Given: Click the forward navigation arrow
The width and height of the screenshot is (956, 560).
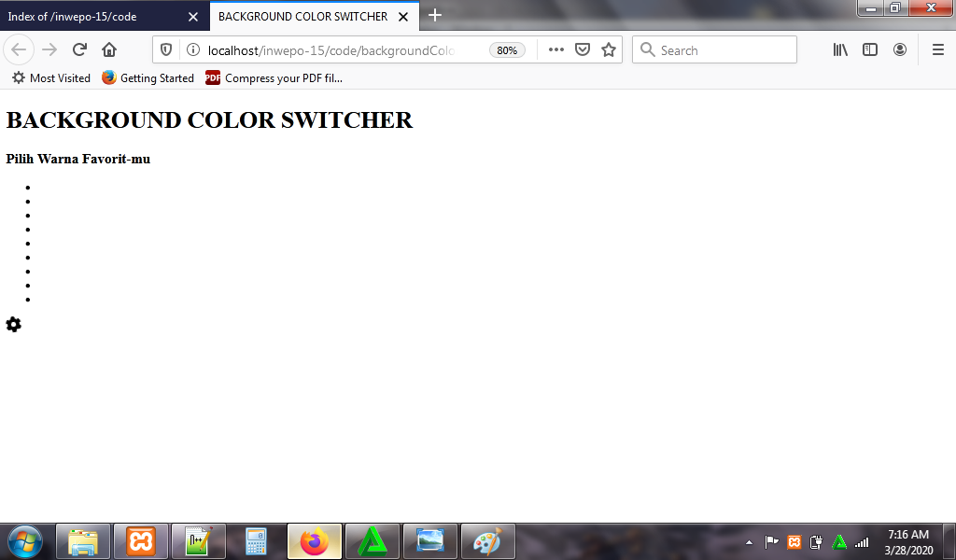Looking at the screenshot, I should click(x=50, y=50).
